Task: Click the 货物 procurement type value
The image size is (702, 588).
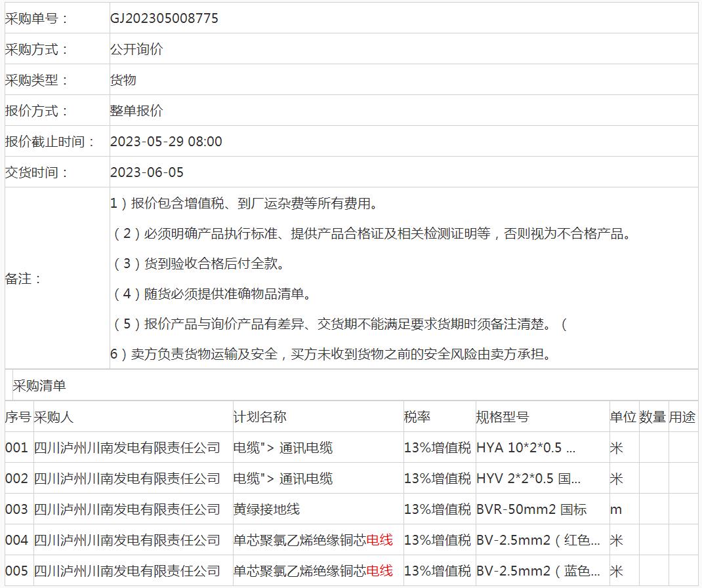Action: 123,80
